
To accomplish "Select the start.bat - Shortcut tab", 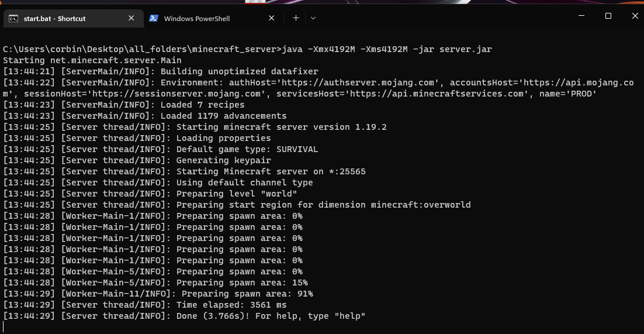I will (x=73, y=19).
